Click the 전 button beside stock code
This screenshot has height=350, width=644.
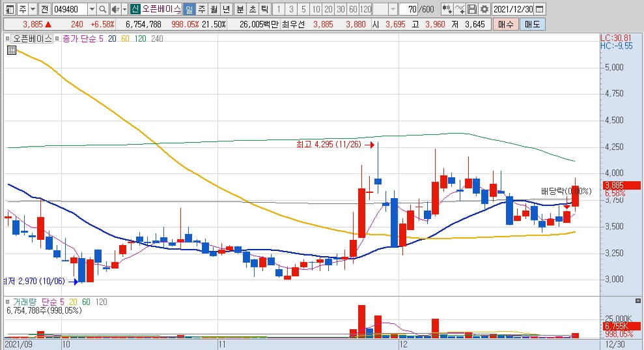45,9
